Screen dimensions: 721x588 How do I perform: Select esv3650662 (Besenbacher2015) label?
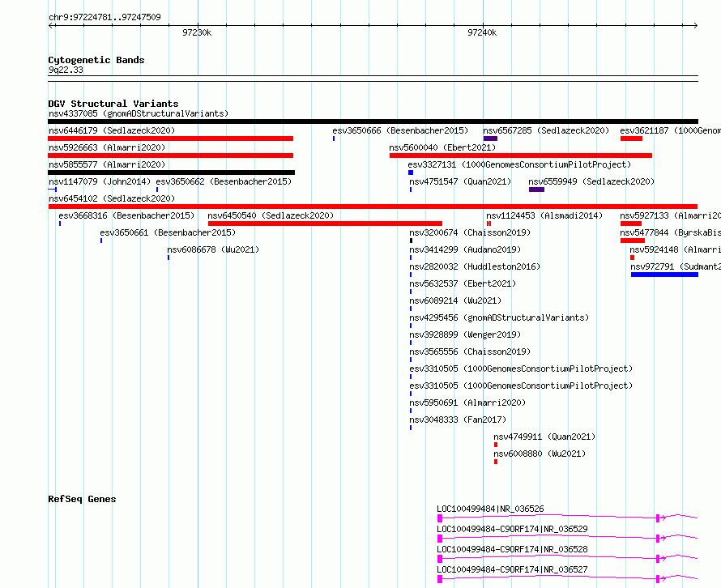point(224,181)
